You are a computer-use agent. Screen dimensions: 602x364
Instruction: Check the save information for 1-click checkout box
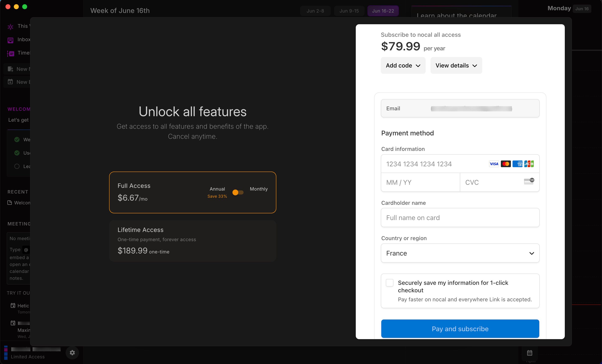coord(389,283)
